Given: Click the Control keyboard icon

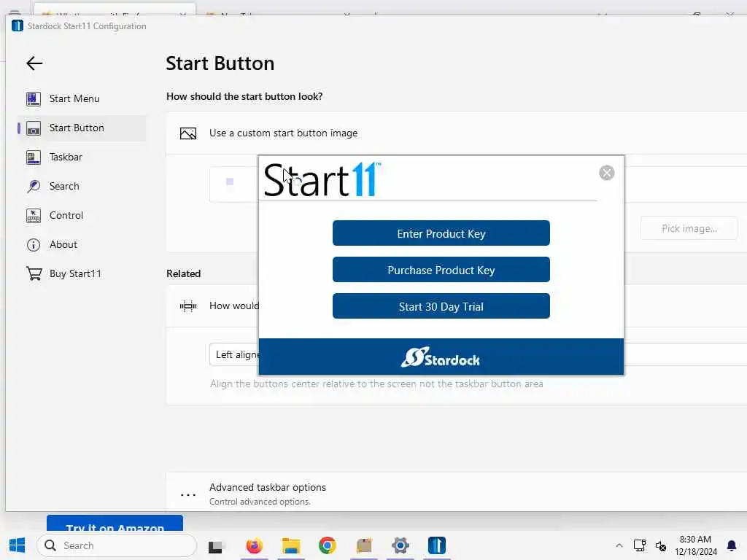Looking at the screenshot, I should pos(34,216).
